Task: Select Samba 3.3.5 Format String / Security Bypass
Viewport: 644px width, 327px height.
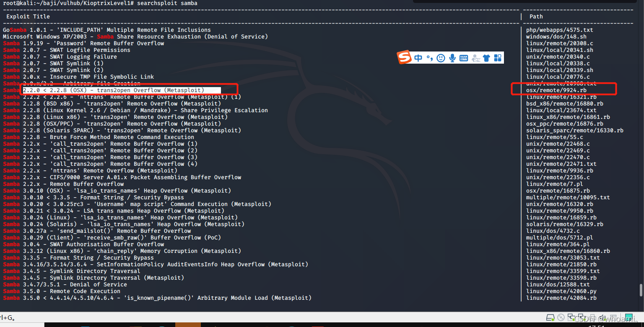Action: click(78, 257)
